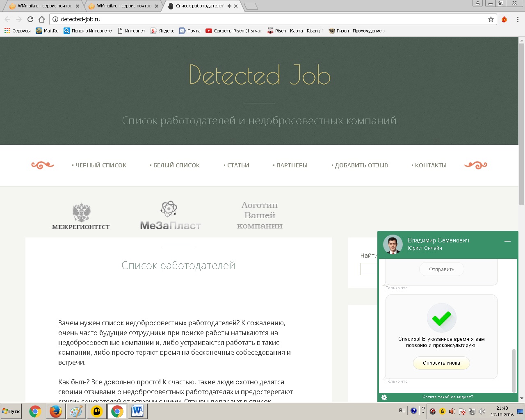This screenshot has height=420, width=525.
Task: Open the Сервисы apps bookmark
Action: pyautogui.click(x=17, y=31)
